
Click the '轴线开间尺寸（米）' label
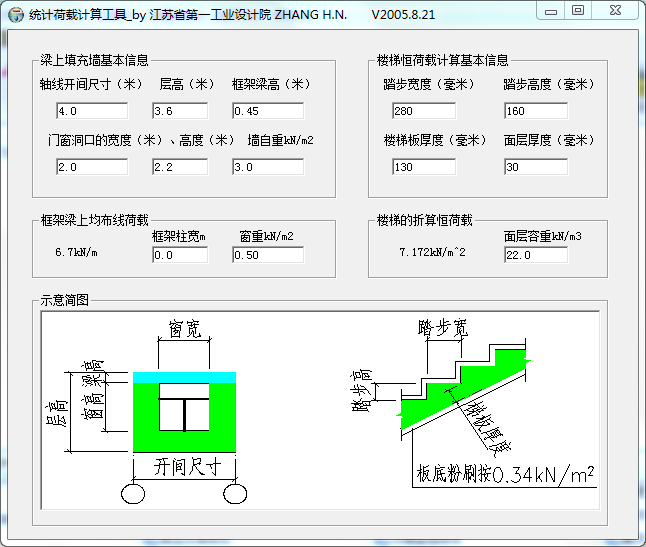point(91,84)
